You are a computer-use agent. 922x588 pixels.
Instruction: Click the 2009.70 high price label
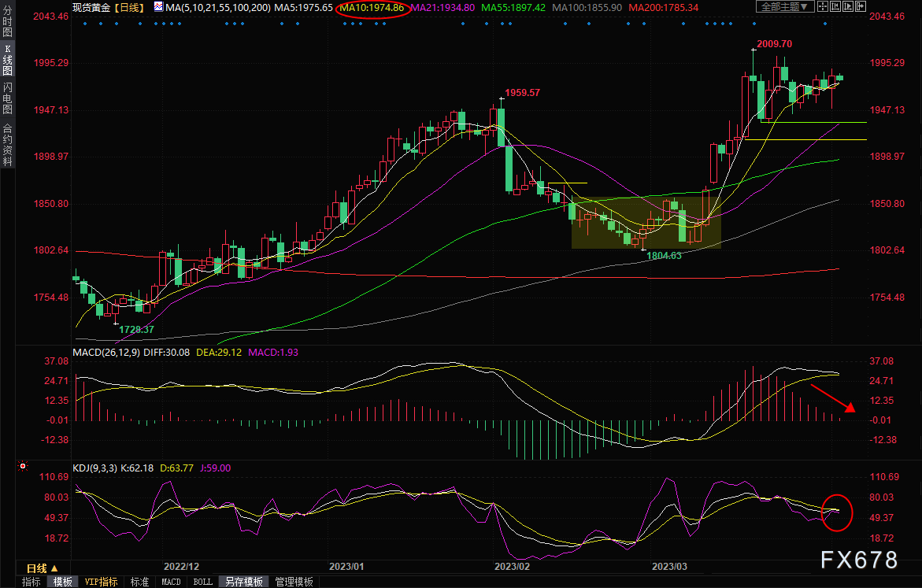[775, 43]
